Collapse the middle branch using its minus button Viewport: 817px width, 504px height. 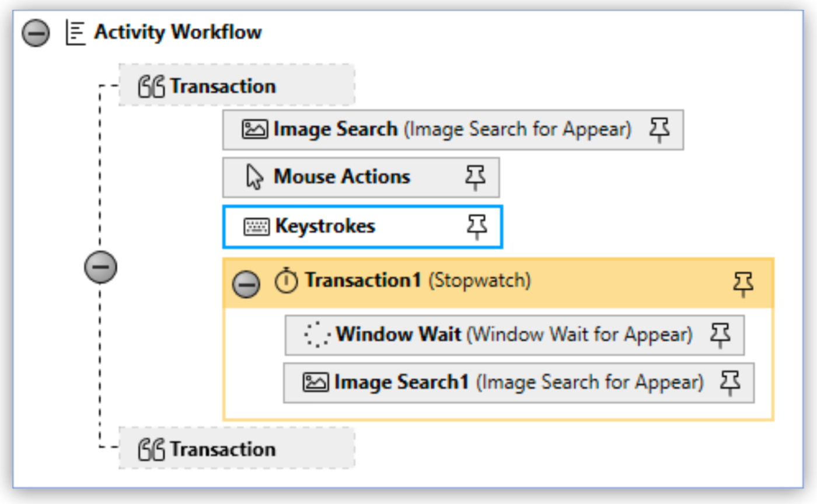[x=100, y=267]
